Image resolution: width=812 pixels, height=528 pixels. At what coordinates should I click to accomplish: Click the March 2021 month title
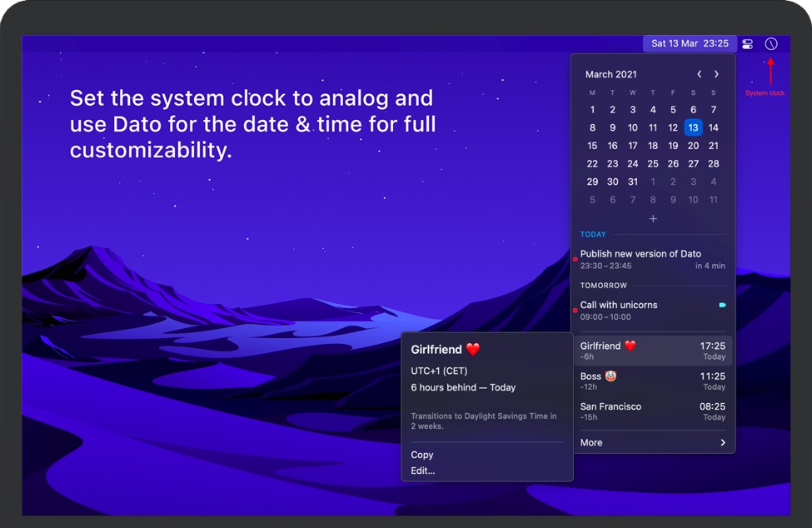(x=610, y=74)
